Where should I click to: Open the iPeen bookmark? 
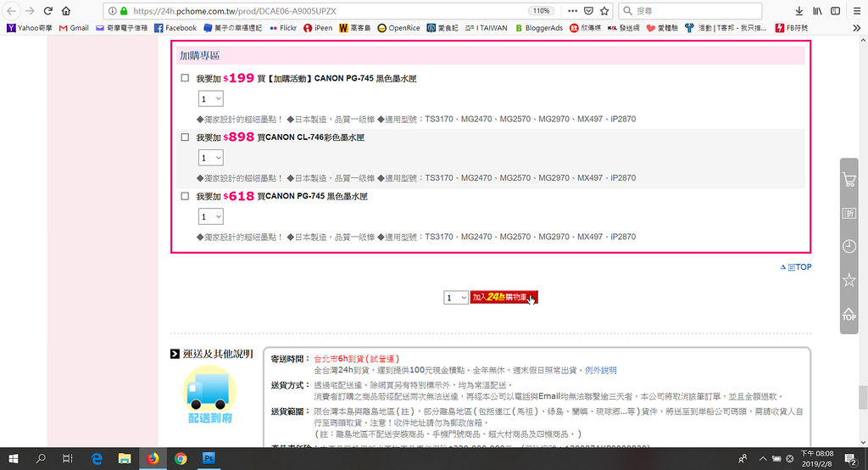click(318, 28)
